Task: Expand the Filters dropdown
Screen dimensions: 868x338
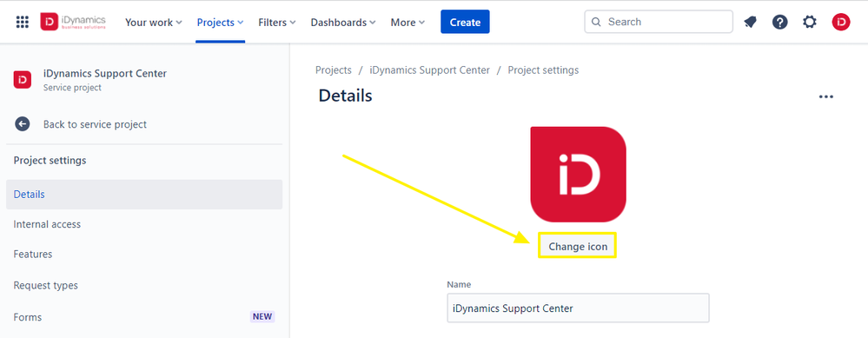Action: click(x=277, y=22)
